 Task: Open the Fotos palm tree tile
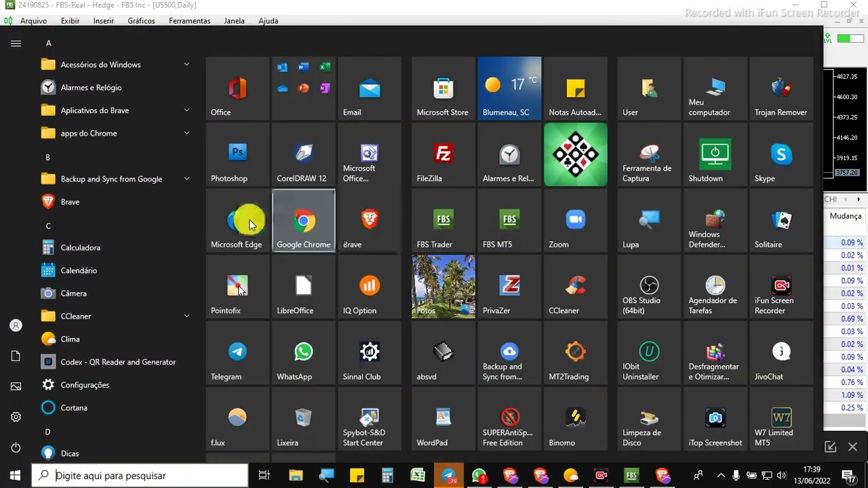[443, 287]
